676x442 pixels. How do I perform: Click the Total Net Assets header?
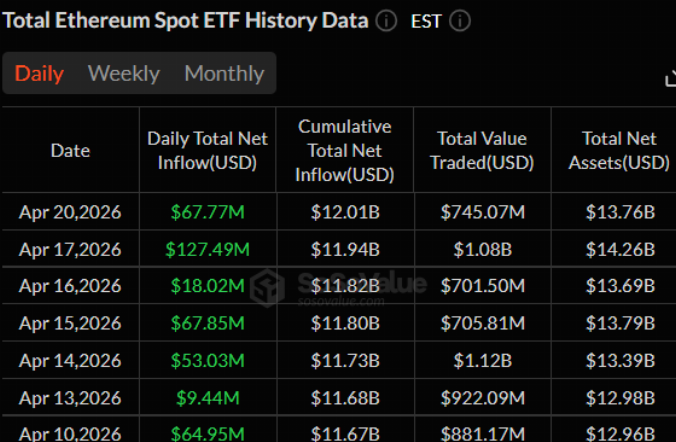[x=619, y=151]
